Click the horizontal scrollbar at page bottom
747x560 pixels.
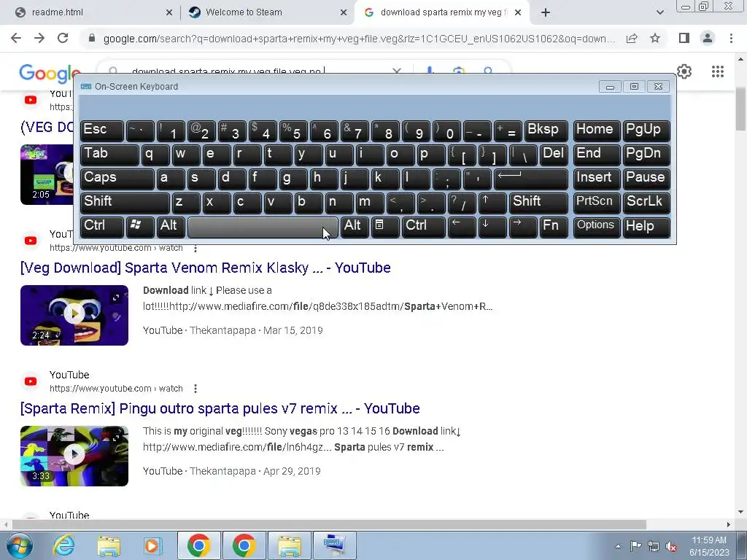tap(329, 524)
